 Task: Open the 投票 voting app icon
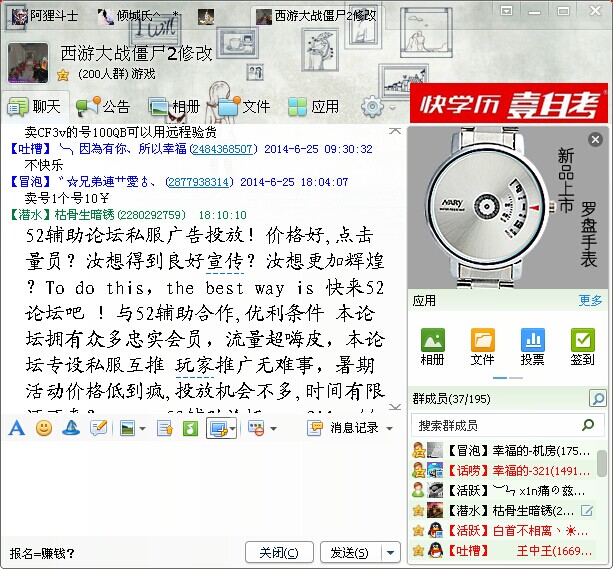(532, 346)
